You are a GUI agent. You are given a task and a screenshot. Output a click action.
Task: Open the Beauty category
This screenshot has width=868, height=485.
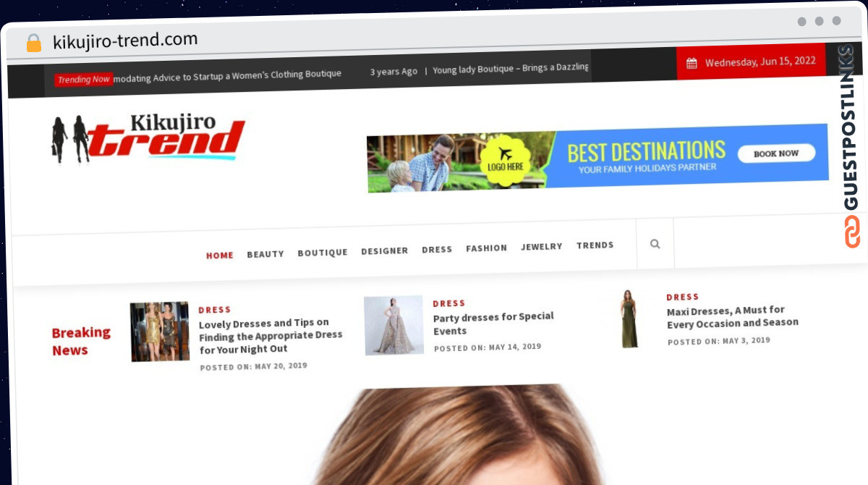265,254
